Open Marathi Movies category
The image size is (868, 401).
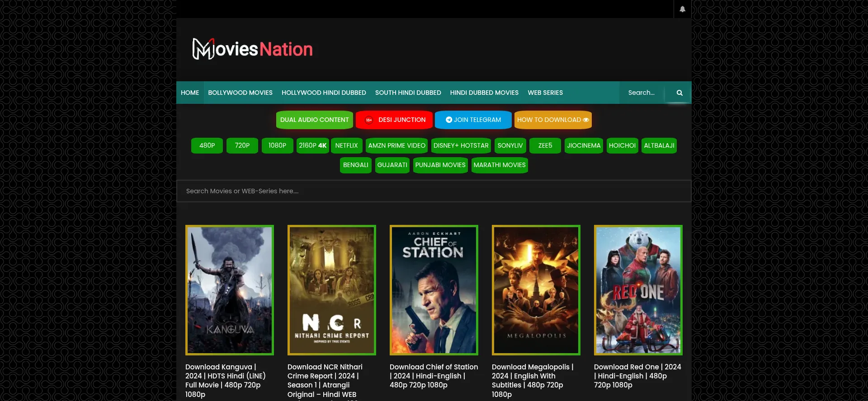click(x=500, y=165)
